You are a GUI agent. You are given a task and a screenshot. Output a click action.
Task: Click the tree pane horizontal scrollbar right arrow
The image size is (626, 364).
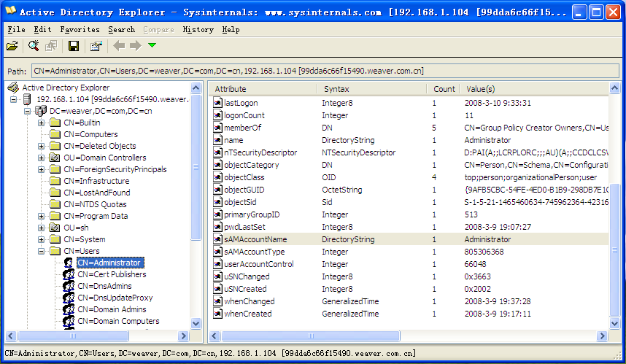183,336
